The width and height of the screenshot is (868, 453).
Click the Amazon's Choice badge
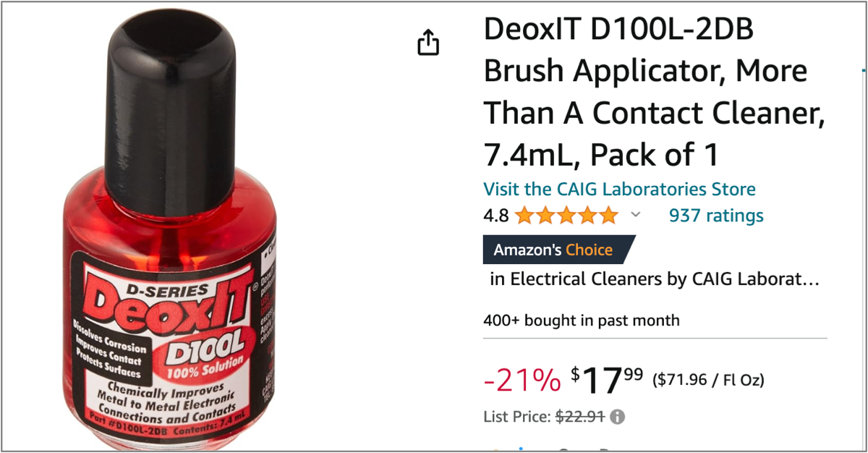tap(559, 250)
